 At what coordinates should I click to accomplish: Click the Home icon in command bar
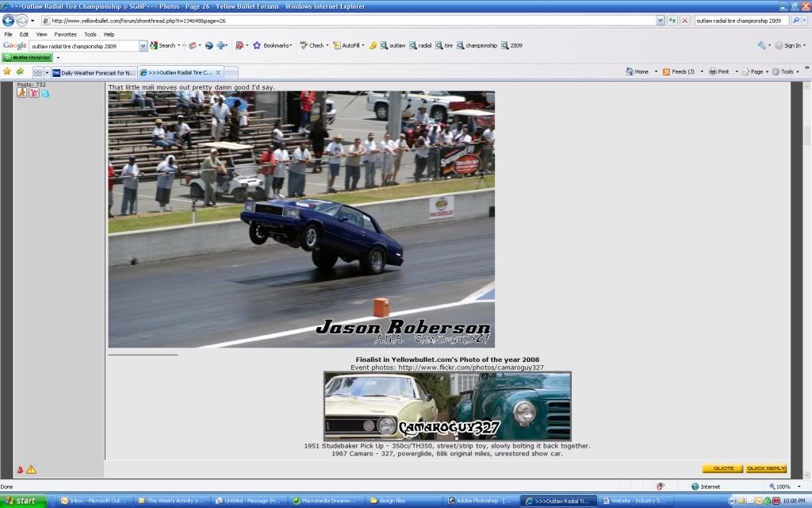coord(630,71)
